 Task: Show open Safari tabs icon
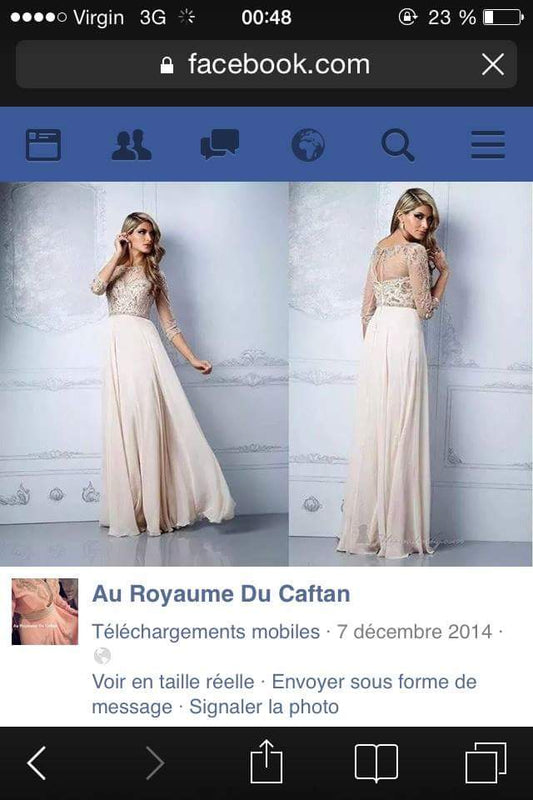[x=486, y=763]
